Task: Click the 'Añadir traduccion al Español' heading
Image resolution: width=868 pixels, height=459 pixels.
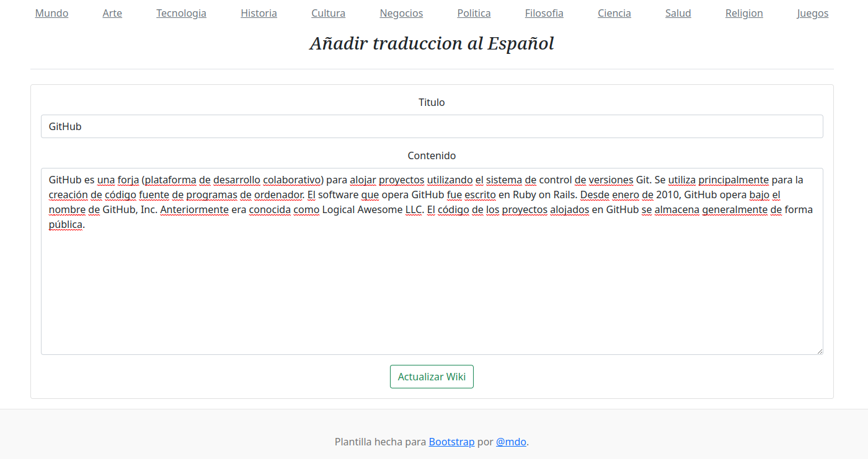Action: [432, 43]
